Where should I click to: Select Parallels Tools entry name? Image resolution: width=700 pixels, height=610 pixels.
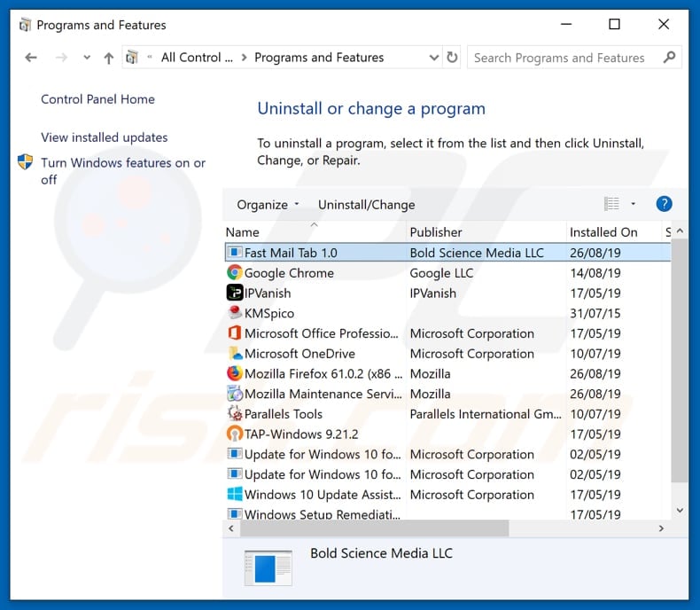(283, 414)
